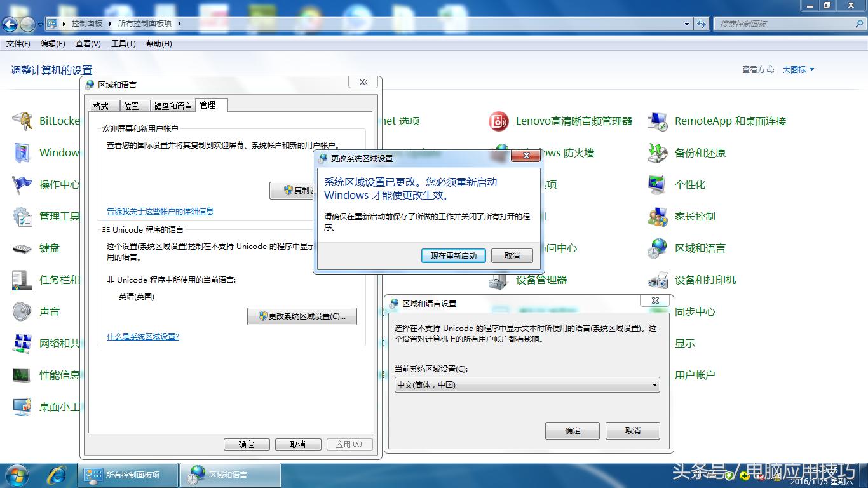Open 操作中心
The height and width of the screenshot is (488, 868).
pos(59,184)
